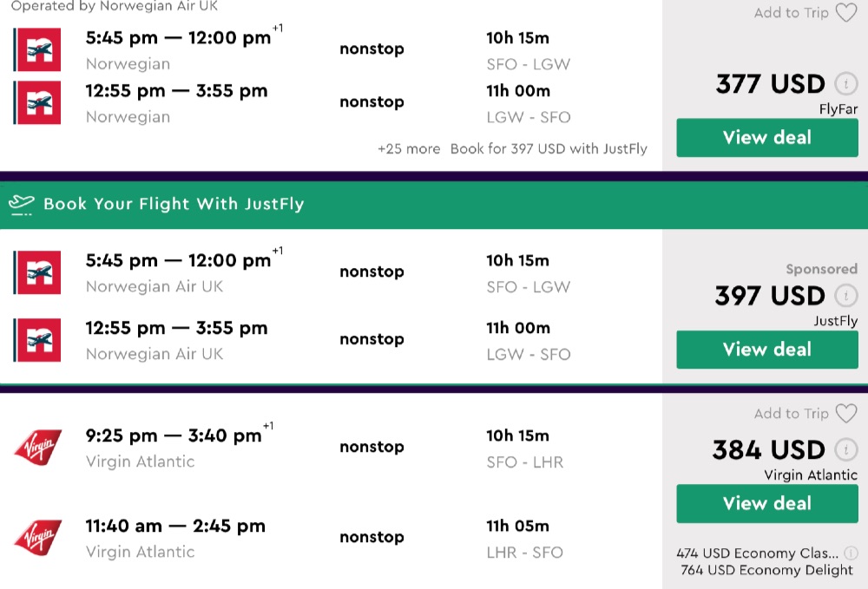View deal for the 397 USD JustFly fare

(x=767, y=350)
